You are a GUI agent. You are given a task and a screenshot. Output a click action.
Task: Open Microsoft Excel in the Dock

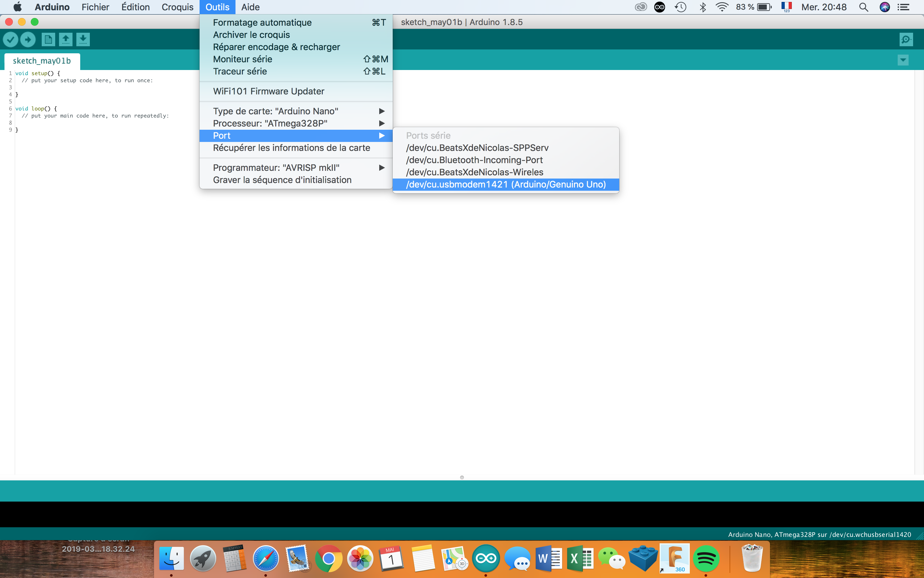click(x=580, y=558)
